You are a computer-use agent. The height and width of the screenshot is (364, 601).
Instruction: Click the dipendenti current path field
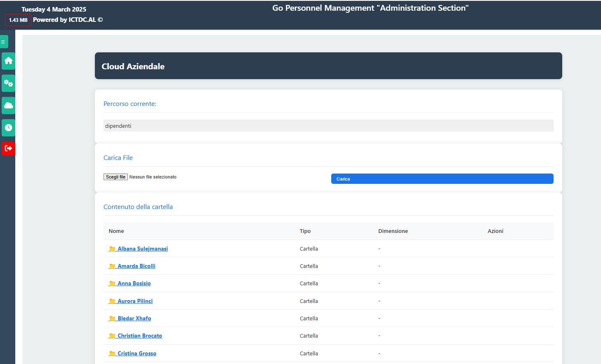(x=328, y=126)
